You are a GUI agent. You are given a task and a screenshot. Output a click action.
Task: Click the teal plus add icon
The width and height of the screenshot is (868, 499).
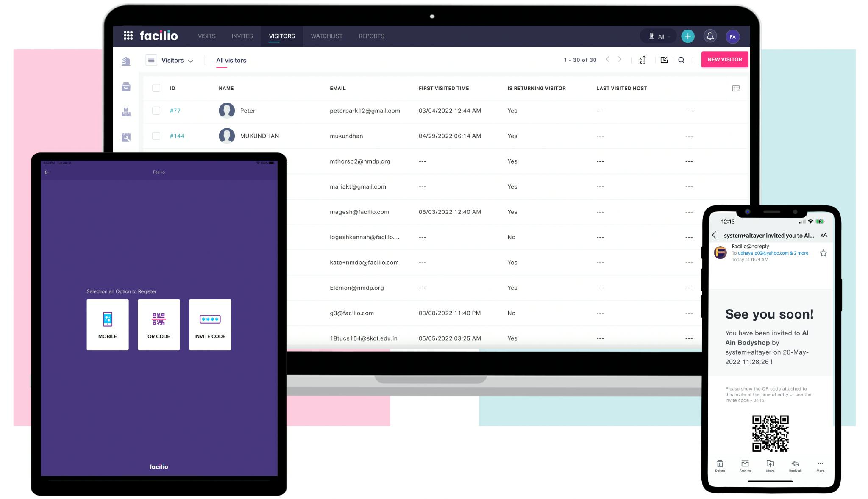687,36
